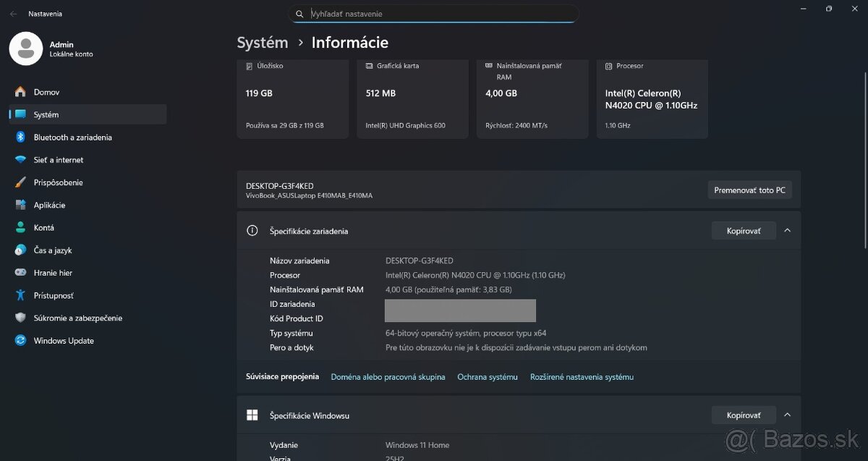The height and width of the screenshot is (461, 868).
Task: Click Premenovať toto PC button
Action: pyautogui.click(x=749, y=190)
